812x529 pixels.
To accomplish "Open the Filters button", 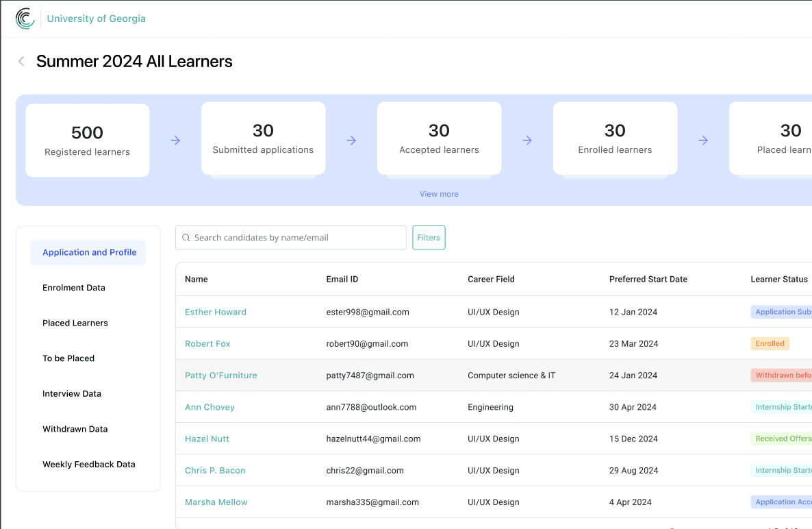I will tap(429, 238).
